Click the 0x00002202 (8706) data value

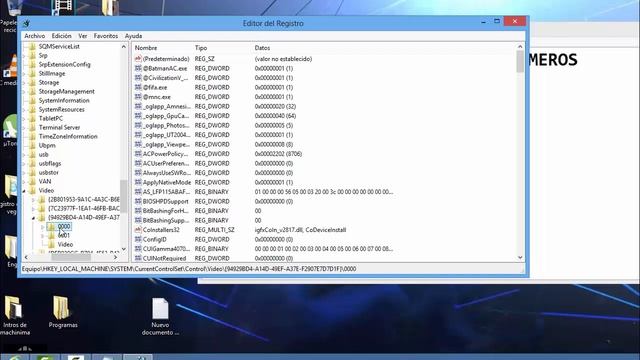point(278,154)
